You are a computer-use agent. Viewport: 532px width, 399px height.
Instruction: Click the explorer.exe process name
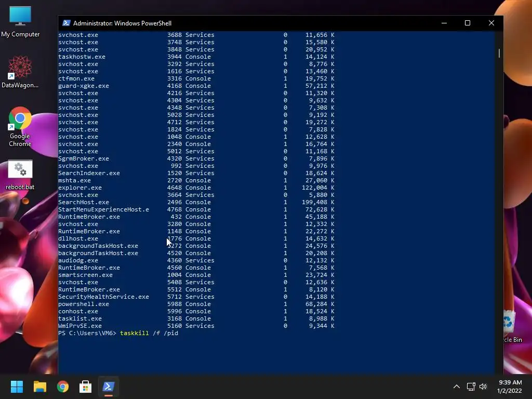coord(80,188)
